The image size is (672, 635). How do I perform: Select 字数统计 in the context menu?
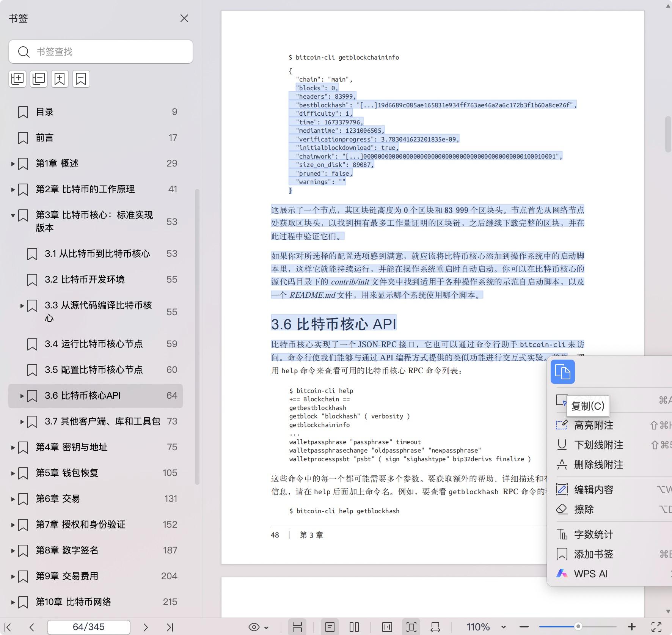click(x=593, y=534)
